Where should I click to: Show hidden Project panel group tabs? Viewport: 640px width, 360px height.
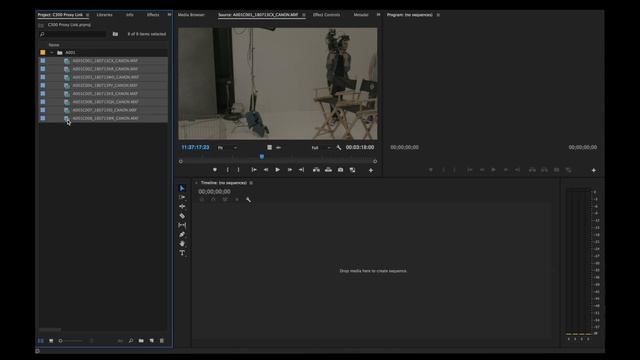169,15
